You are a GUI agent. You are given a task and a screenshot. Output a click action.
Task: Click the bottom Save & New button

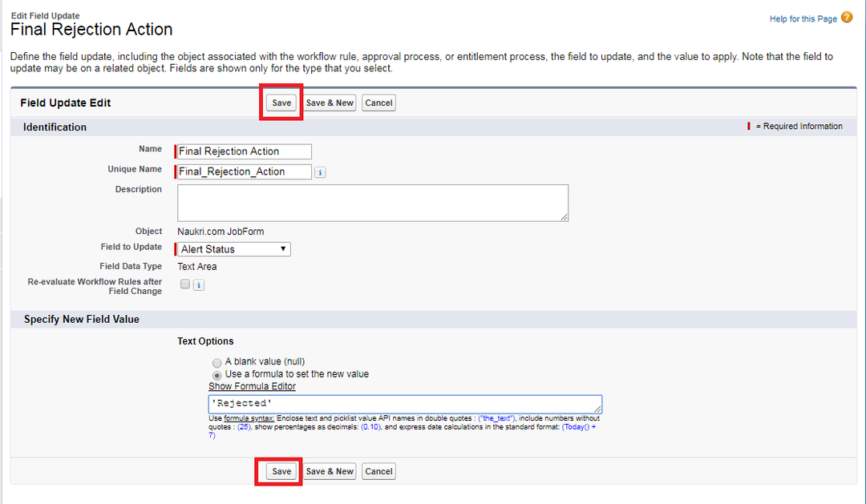coord(330,471)
